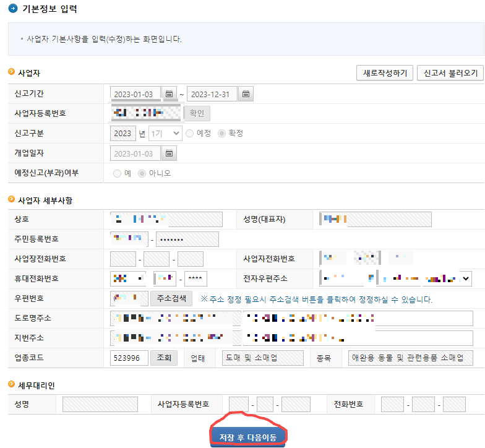Click the 성명(대표자) input field

click(x=376, y=219)
